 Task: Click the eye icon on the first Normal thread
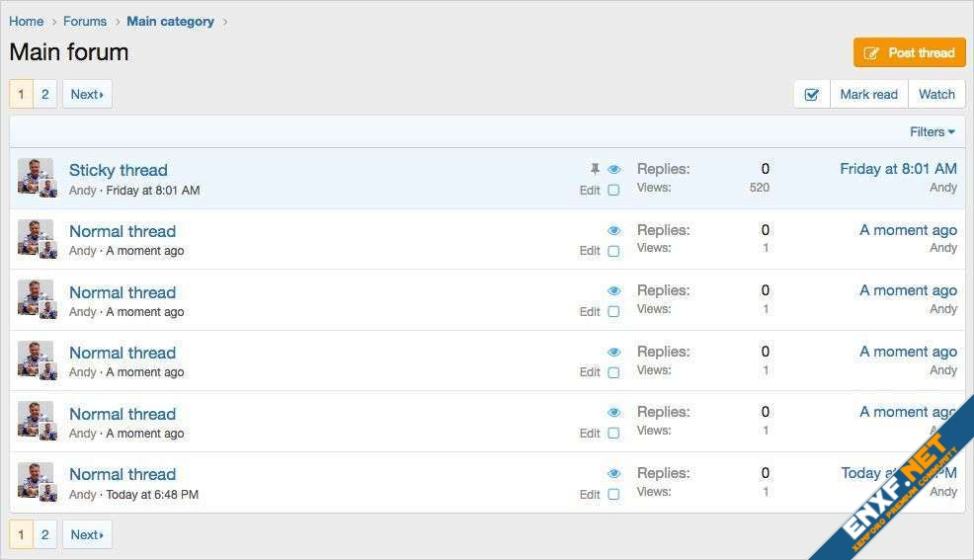614,231
